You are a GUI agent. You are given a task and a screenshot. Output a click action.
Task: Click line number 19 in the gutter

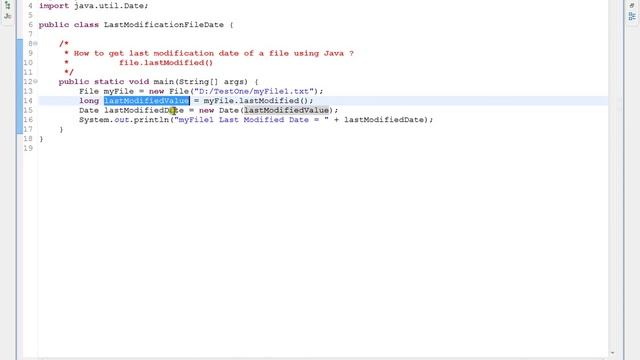tap(28, 148)
